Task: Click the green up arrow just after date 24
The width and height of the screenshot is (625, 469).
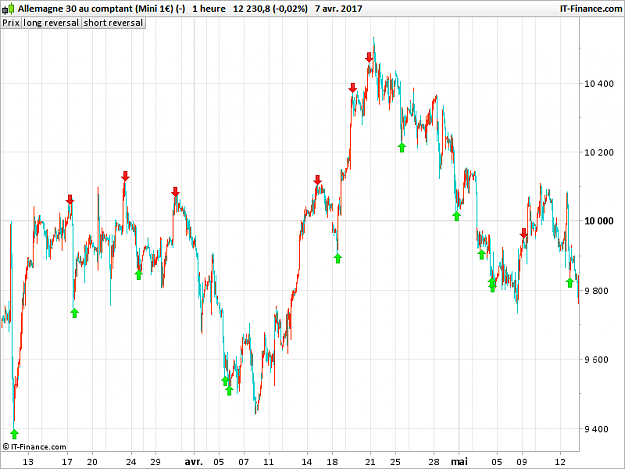Action: coord(138,275)
